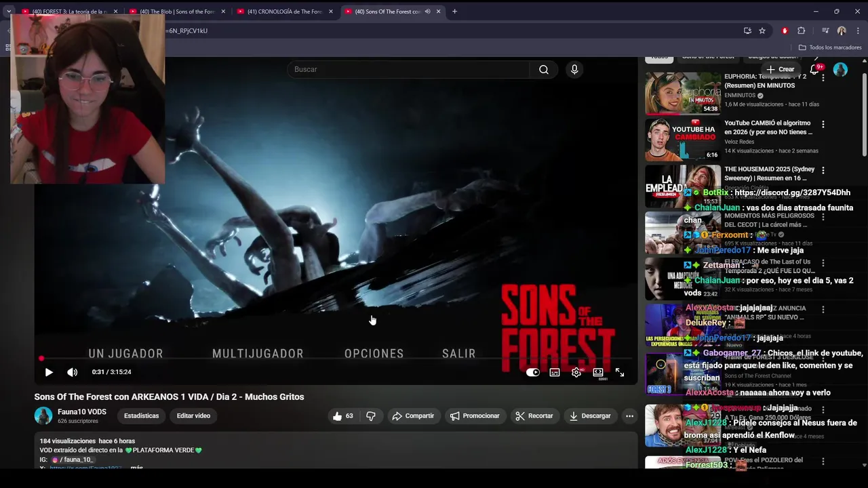Turn on subtitles in the video player

coord(555,372)
